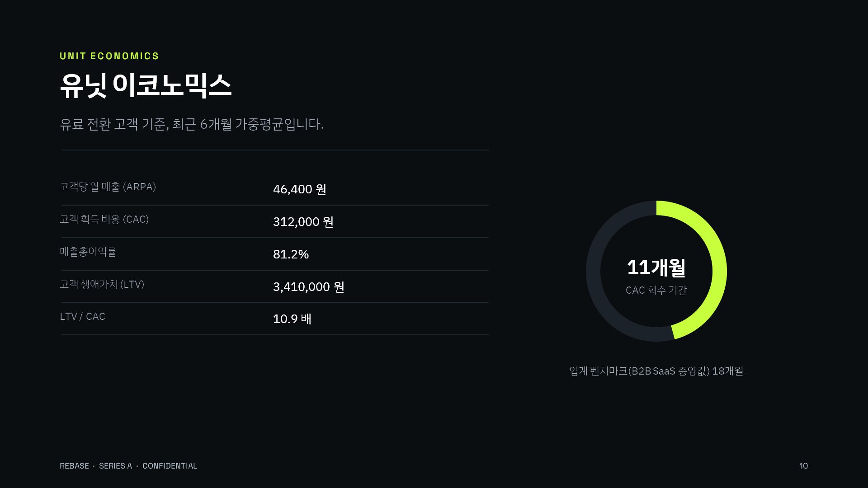
Task: Click the 46,400 원 value
Action: pos(299,189)
